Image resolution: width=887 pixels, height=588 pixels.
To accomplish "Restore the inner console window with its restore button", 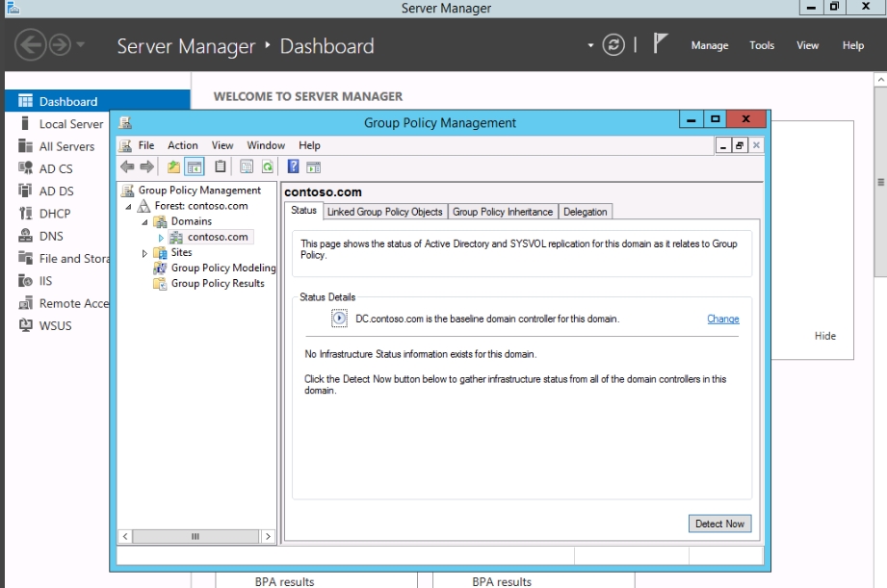I will tap(740, 146).
